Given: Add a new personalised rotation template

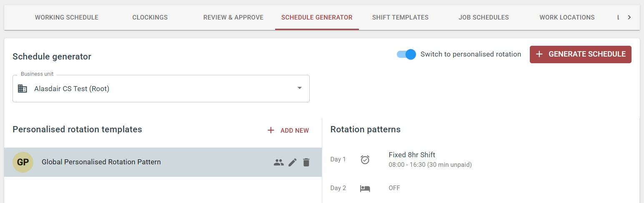Looking at the screenshot, I should tap(288, 130).
